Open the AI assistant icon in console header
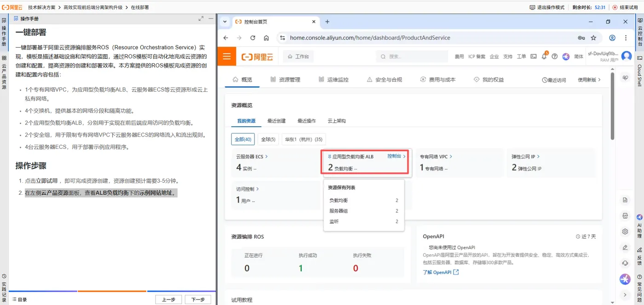 coord(566,56)
